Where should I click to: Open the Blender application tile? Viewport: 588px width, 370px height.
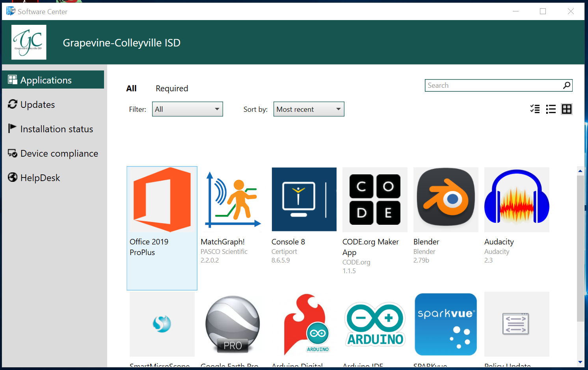point(446,200)
